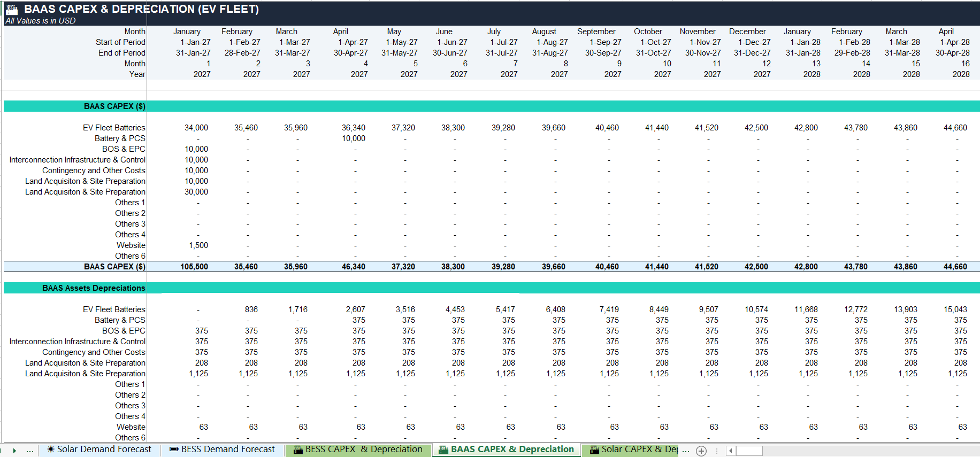Click the sun icon on the Solar Demand Forecast tab
Screen dimensions: 980x457
[x=51, y=449]
